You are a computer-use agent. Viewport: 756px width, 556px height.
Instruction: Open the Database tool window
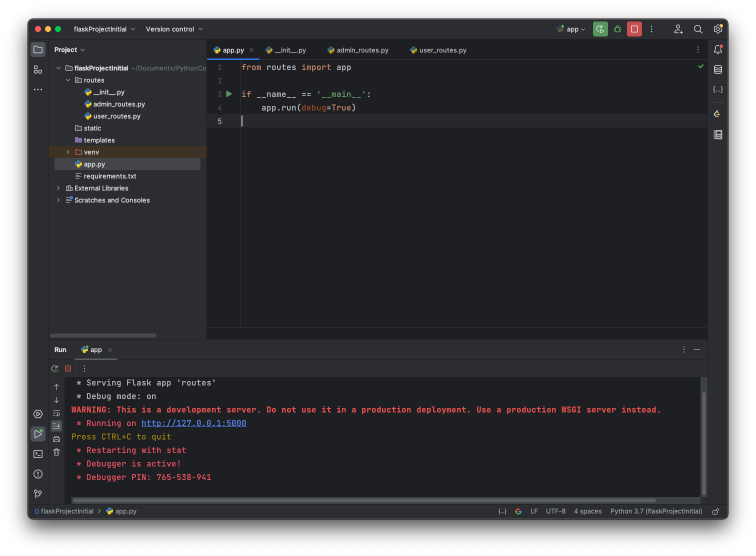(718, 69)
